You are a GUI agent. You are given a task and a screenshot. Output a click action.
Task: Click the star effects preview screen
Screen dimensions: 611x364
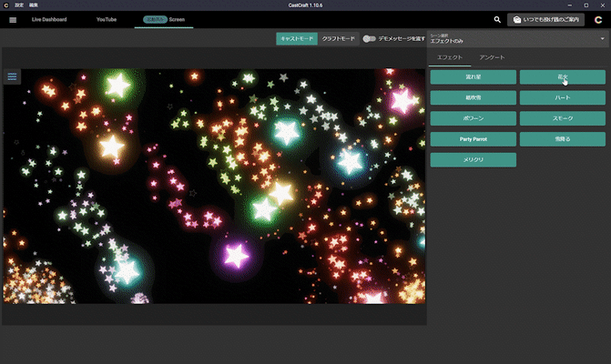tap(214, 186)
